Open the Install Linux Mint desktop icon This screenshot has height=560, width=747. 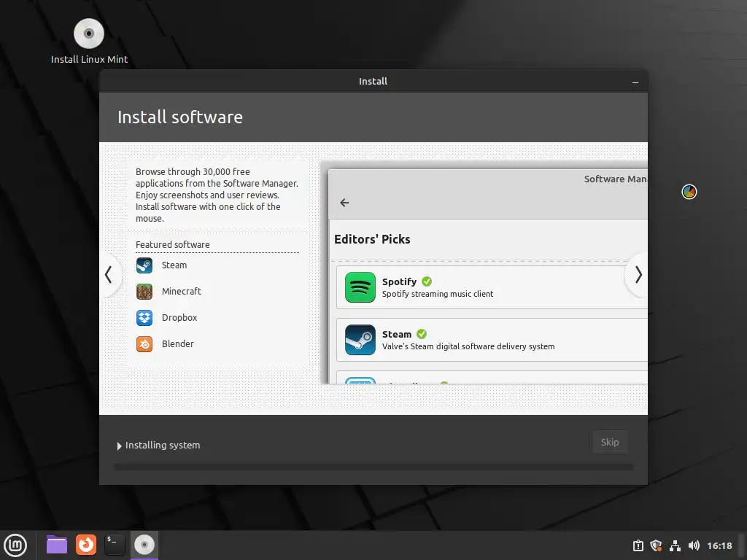tap(89, 42)
